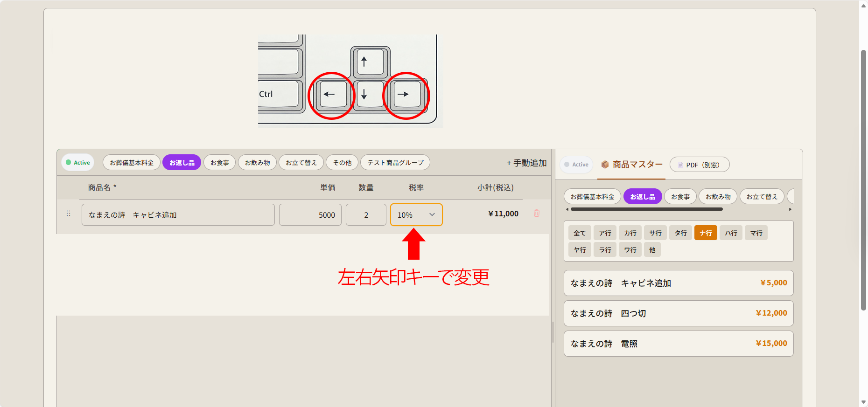The width and height of the screenshot is (868, 407).
Task: Click the horizontal category scrollbar
Action: [646, 209]
